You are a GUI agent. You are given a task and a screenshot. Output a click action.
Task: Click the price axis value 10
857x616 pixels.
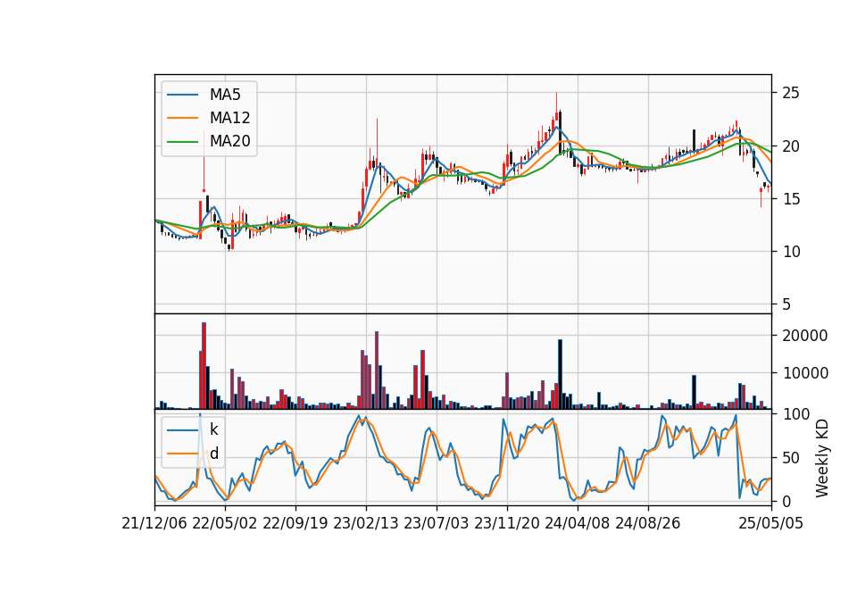click(x=790, y=252)
